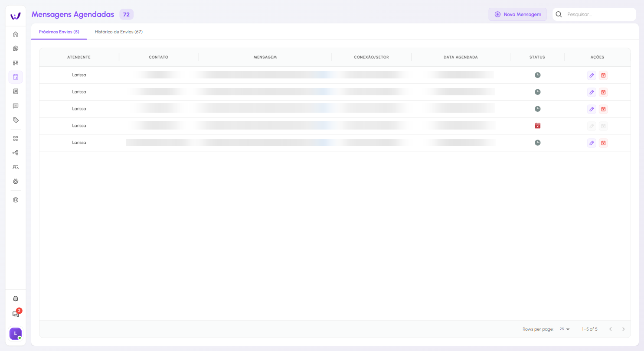
Task: Open the kanban board icon in sidebar
Action: click(16, 63)
